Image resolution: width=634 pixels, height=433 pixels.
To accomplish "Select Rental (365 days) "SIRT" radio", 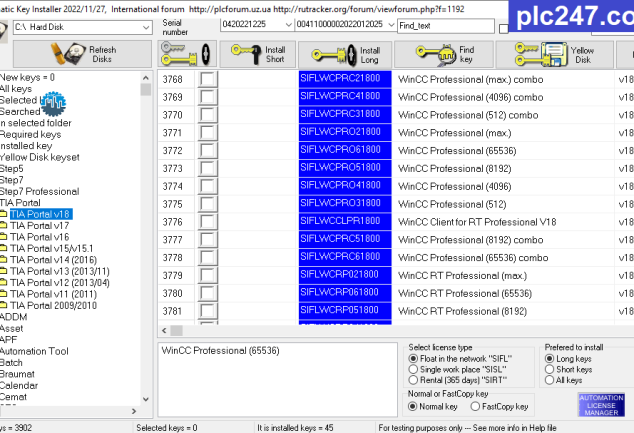I will pos(413,380).
